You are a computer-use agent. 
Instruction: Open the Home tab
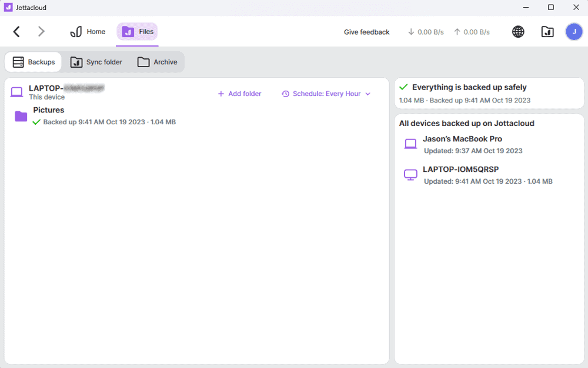(88, 32)
